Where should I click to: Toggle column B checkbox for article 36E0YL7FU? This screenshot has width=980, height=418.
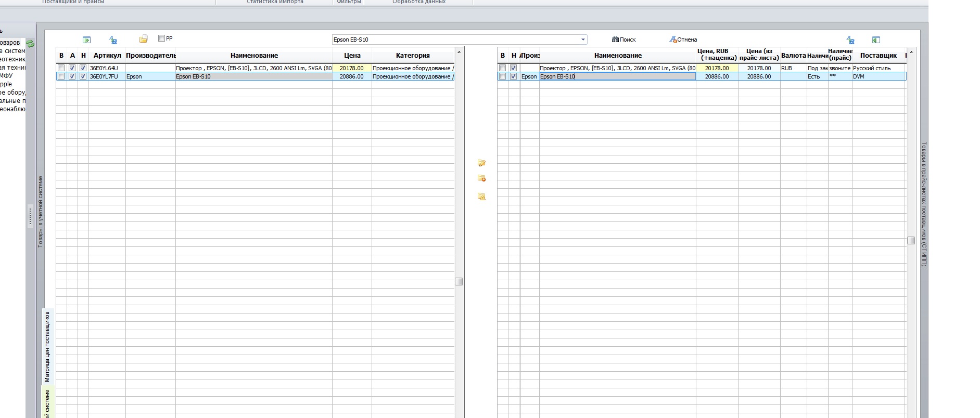click(61, 76)
